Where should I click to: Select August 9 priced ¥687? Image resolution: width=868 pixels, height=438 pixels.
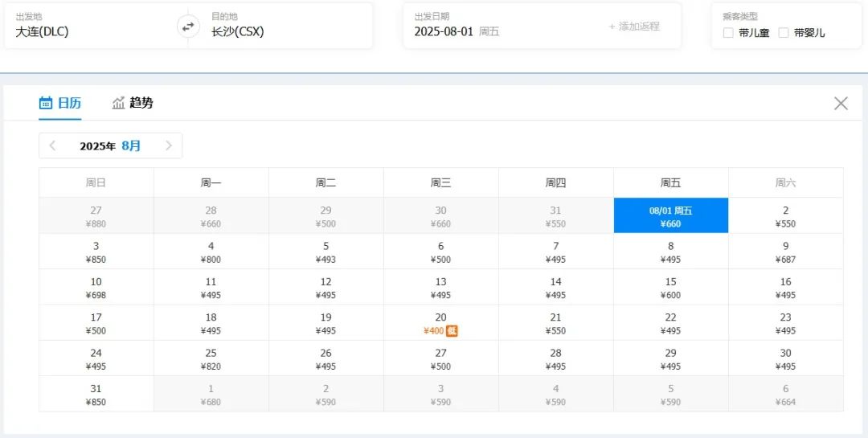786,252
